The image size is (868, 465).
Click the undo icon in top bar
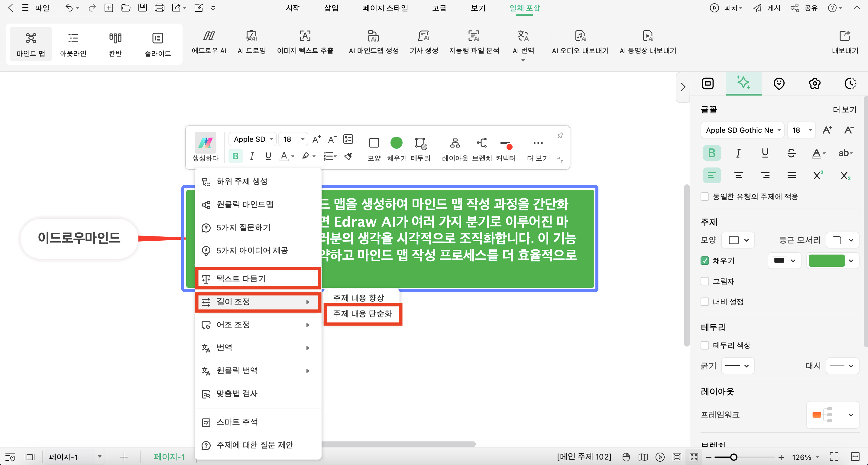pyautogui.click(x=69, y=8)
